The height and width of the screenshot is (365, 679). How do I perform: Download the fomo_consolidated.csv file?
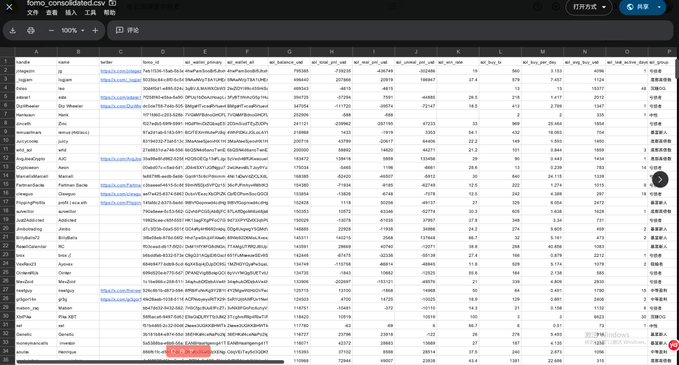point(13,30)
